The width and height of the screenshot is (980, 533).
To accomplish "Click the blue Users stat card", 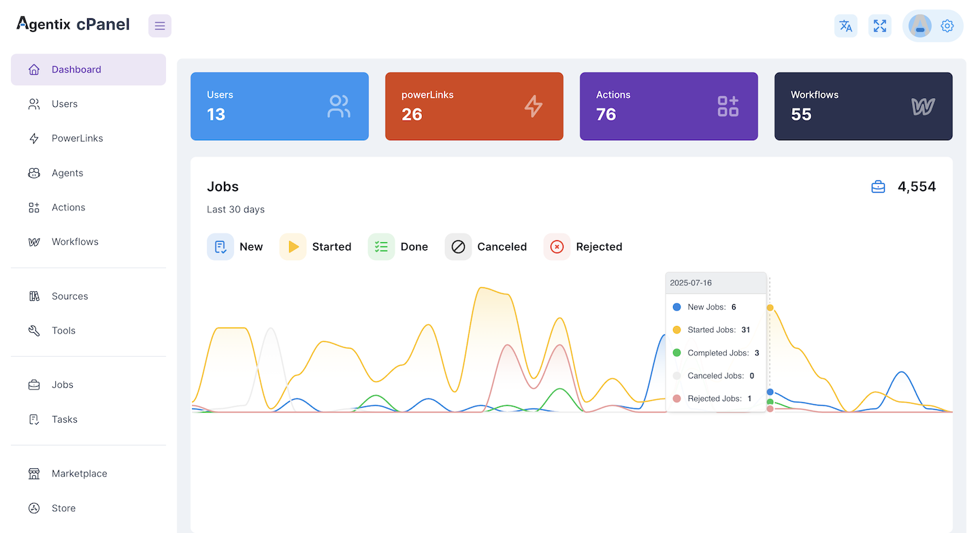I will point(279,106).
